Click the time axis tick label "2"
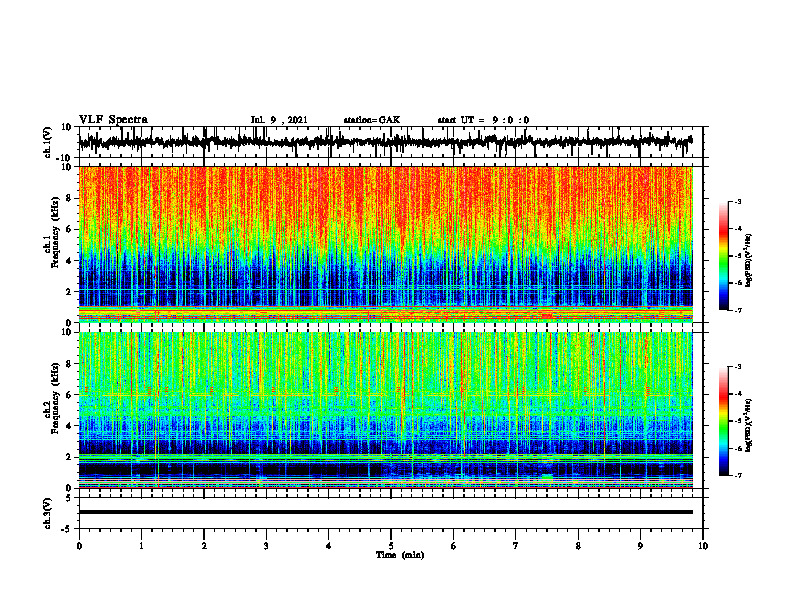 pyautogui.click(x=204, y=546)
